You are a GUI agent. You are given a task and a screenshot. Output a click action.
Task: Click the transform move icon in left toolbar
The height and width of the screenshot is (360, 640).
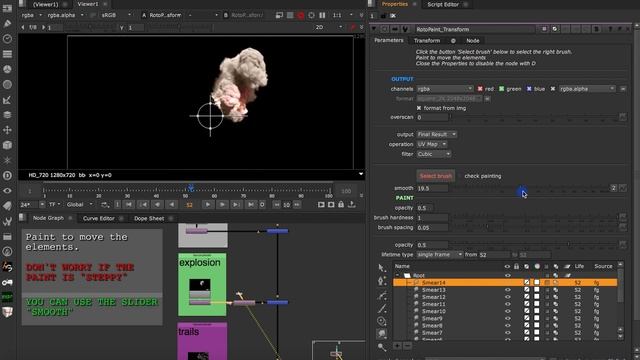point(7,130)
